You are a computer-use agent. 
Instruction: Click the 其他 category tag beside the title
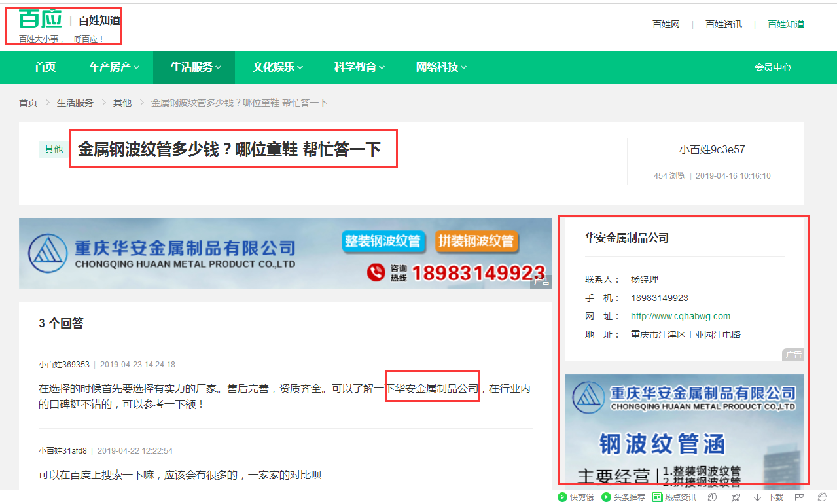click(x=54, y=149)
